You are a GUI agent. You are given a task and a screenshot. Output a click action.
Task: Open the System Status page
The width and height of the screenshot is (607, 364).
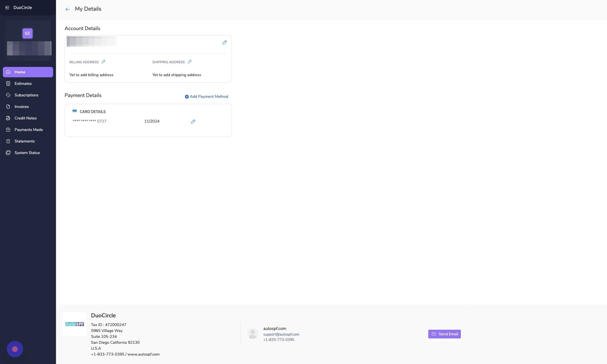tap(27, 153)
